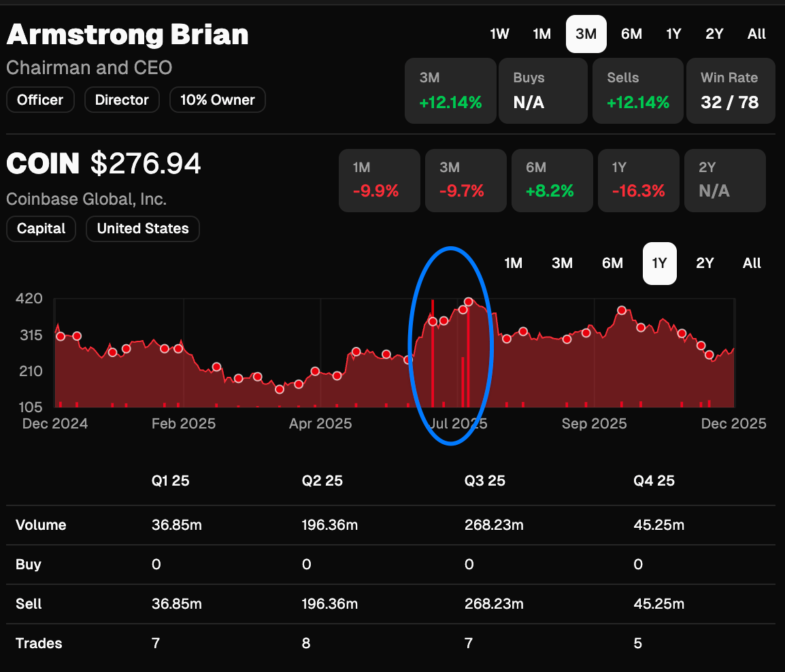Click the Sells +12.14% stat card
785x672 pixels.
638,90
